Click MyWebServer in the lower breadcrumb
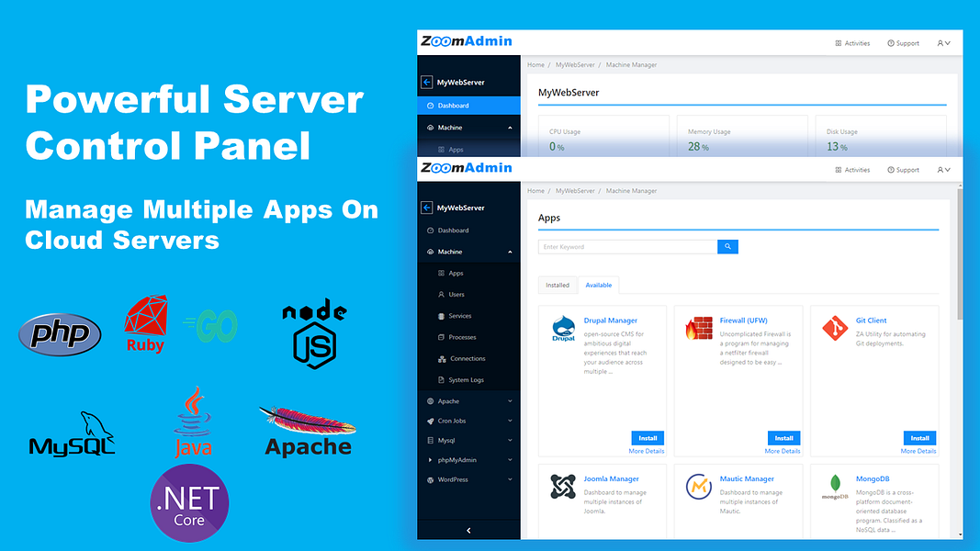Viewport: 980px width, 551px height. [575, 191]
